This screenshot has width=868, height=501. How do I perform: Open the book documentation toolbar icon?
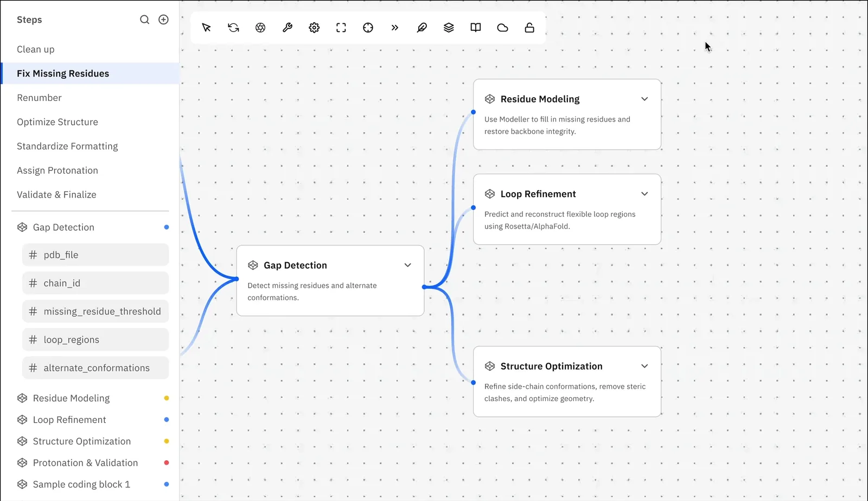click(476, 28)
